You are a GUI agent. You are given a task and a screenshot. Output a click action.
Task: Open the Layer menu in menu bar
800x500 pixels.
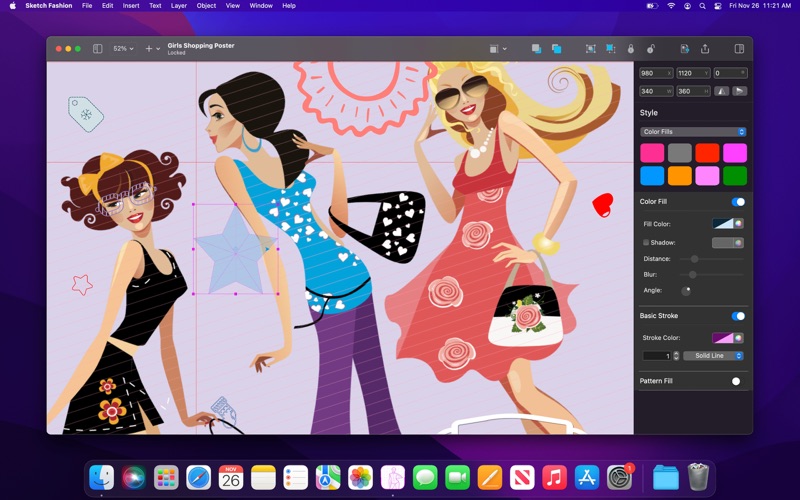(178, 6)
